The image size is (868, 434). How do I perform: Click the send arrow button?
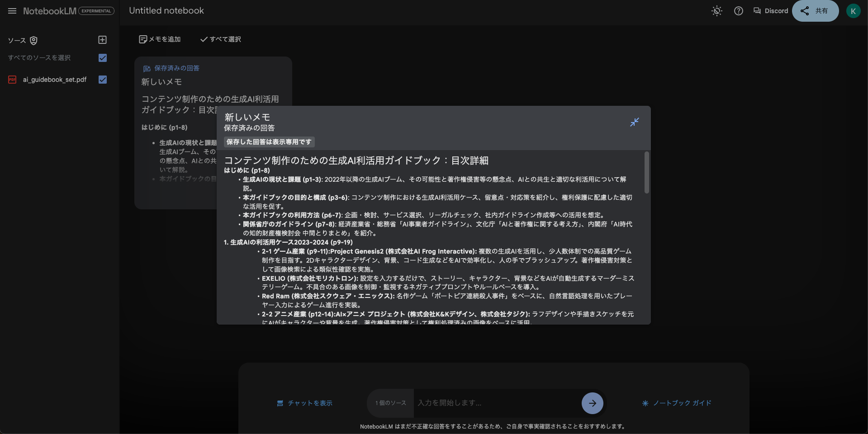(593, 403)
